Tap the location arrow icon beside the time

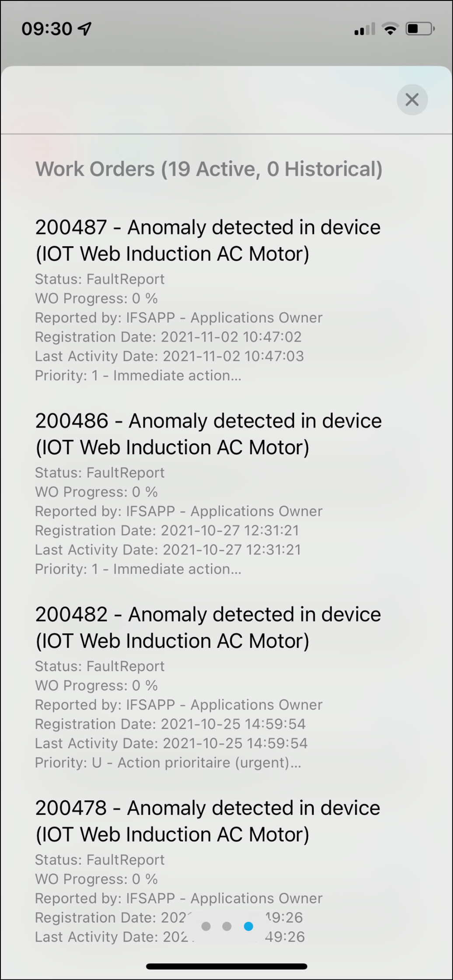[x=84, y=28]
